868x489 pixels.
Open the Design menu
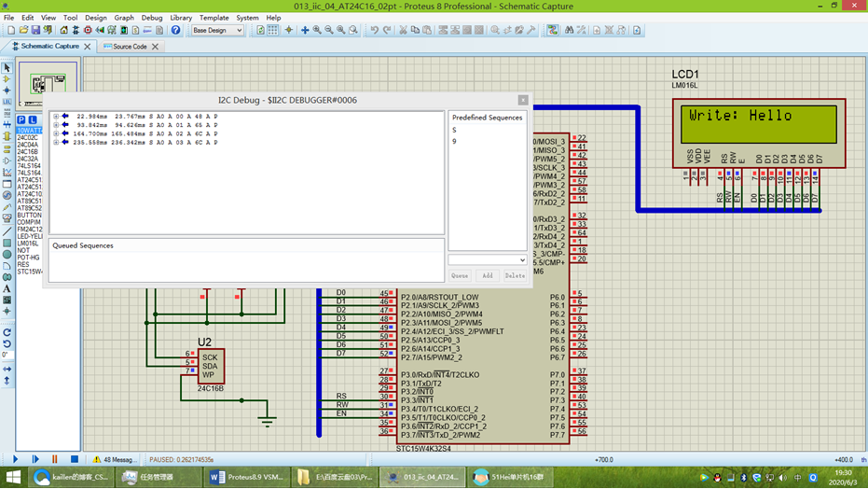pyautogui.click(x=96, y=18)
